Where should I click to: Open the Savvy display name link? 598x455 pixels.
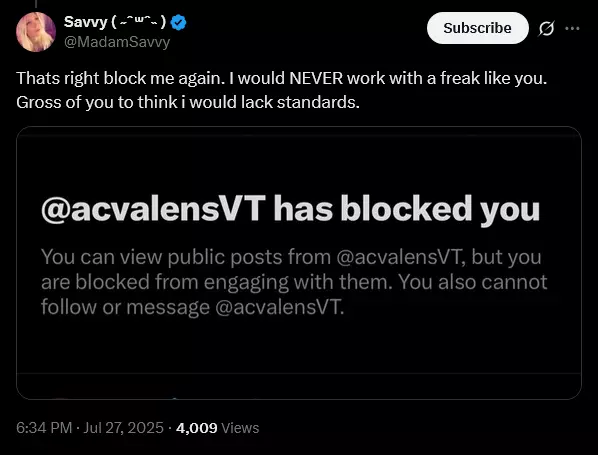(x=85, y=22)
